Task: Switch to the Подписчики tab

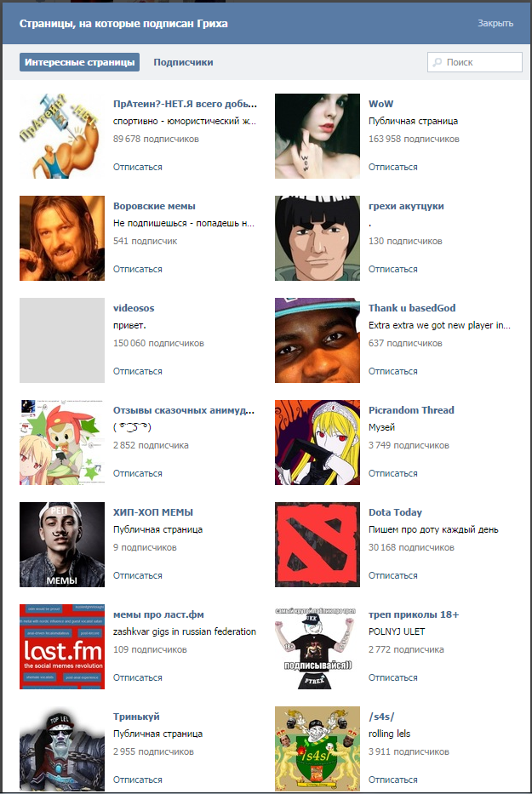Action: [x=183, y=62]
